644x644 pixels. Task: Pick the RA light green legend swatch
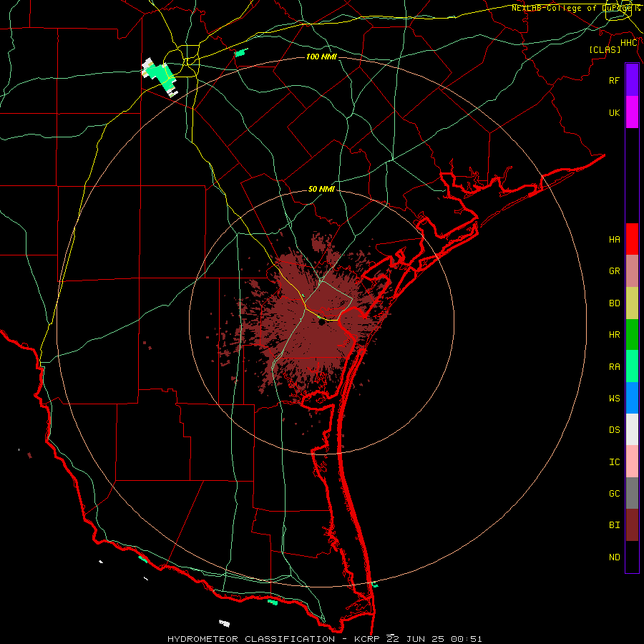point(632,366)
